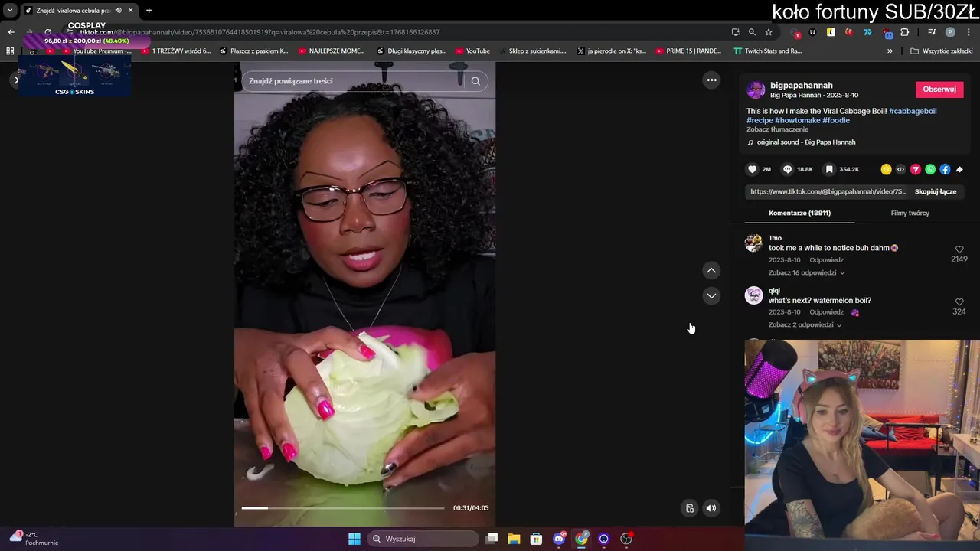Image resolution: width=980 pixels, height=551 pixels.
Task: Go to previous video with up chevron
Action: click(711, 270)
